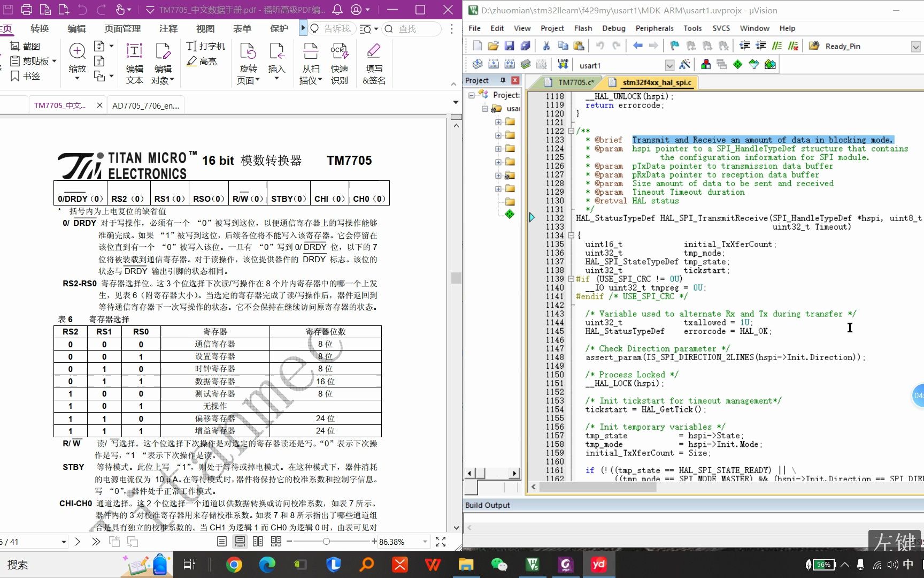Select the Highlight (高亮) tool

(202, 62)
